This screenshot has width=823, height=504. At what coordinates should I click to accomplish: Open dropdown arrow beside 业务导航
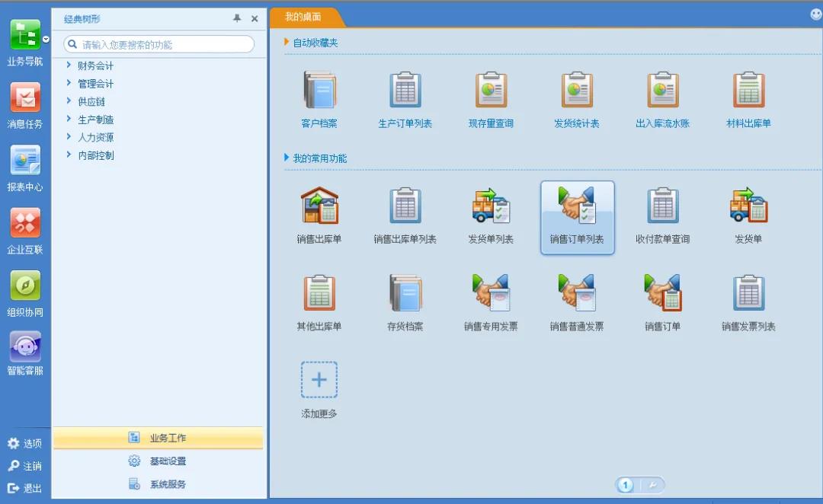(46, 40)
